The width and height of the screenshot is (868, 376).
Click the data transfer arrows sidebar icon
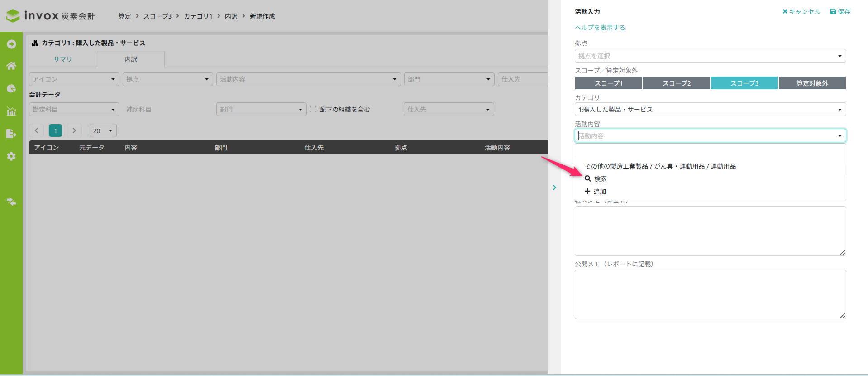pyautogui.click(x=11, y=202)
